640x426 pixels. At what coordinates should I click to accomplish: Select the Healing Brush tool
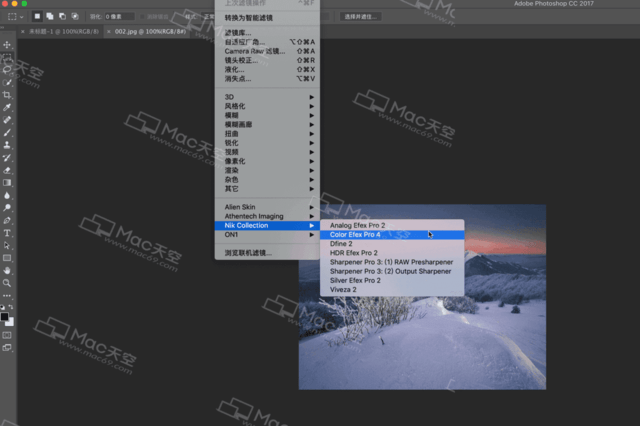(x=7, y=120)
